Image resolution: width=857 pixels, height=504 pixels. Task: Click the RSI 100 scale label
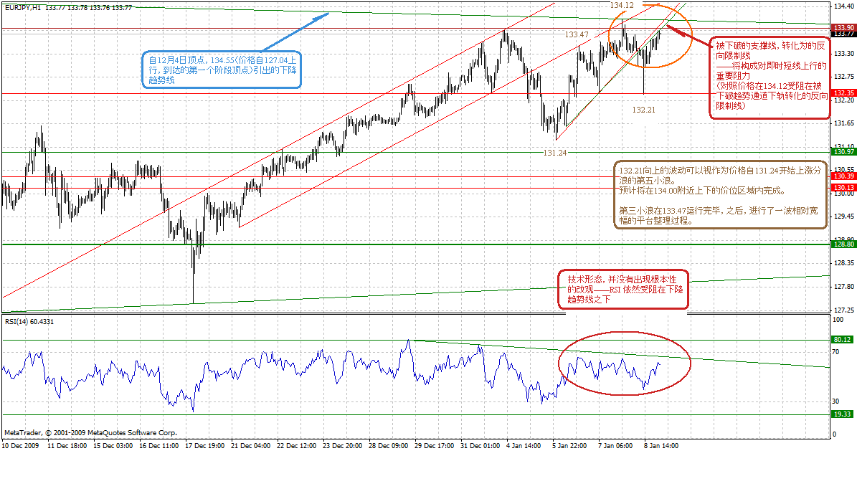(x=838, y=320)
